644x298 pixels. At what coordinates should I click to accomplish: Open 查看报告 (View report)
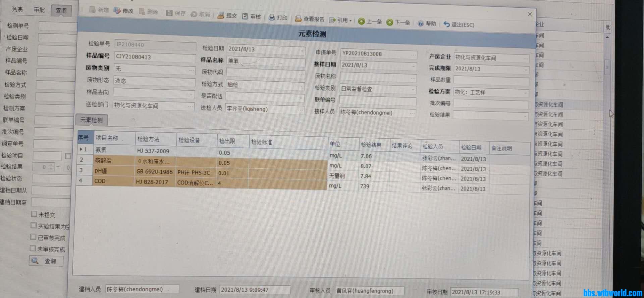click(310, 19)
